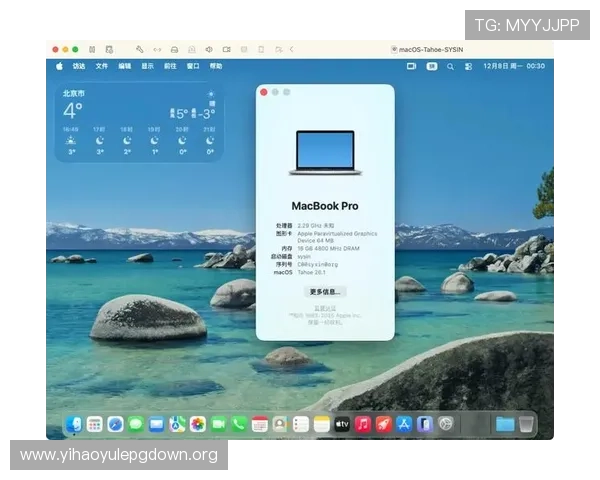Click the 2.29 GHz processor value
Screen dimensions: 600x480
(316, 225)
